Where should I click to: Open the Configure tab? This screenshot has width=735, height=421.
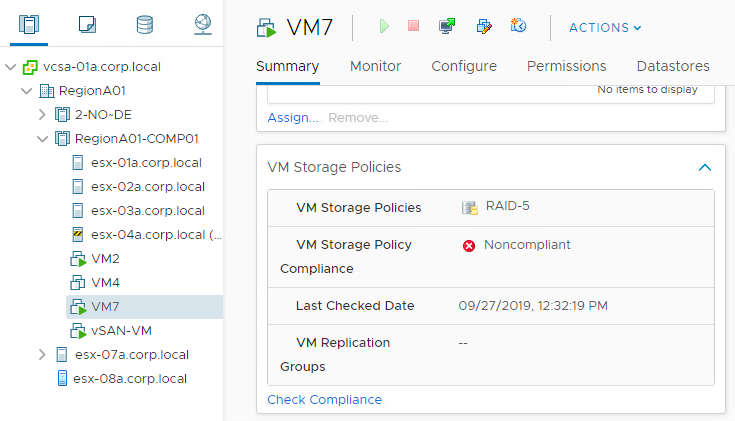[x=464, y=66]
